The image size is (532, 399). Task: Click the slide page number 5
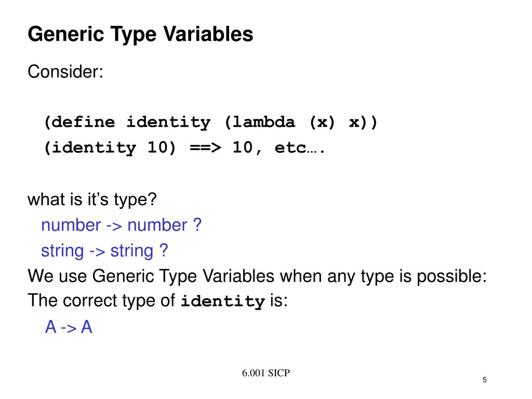pyautogui.click(x=484, y=380)
